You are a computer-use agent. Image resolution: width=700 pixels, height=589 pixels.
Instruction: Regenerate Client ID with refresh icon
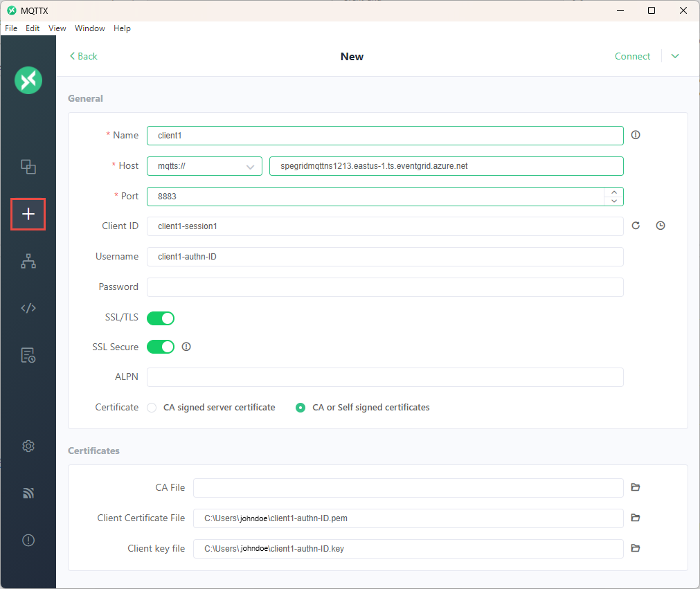tap(636, 226)
